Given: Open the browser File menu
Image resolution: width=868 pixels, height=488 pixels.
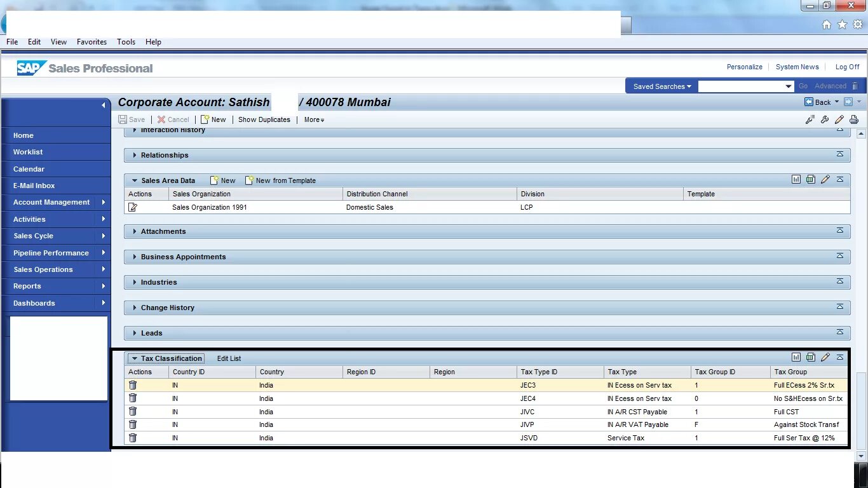Looking at the screenshot, I should pyautogui.click(x=12, y=42).
